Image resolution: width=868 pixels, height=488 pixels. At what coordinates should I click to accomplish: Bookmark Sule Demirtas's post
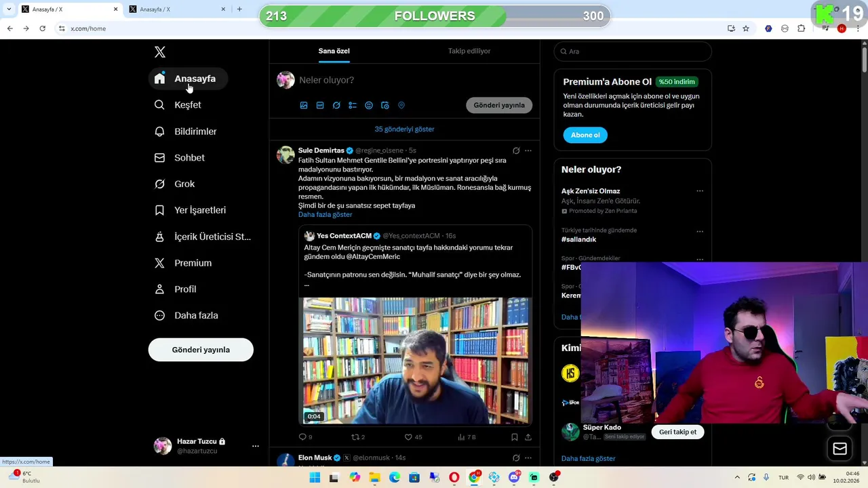click(515, 437)
